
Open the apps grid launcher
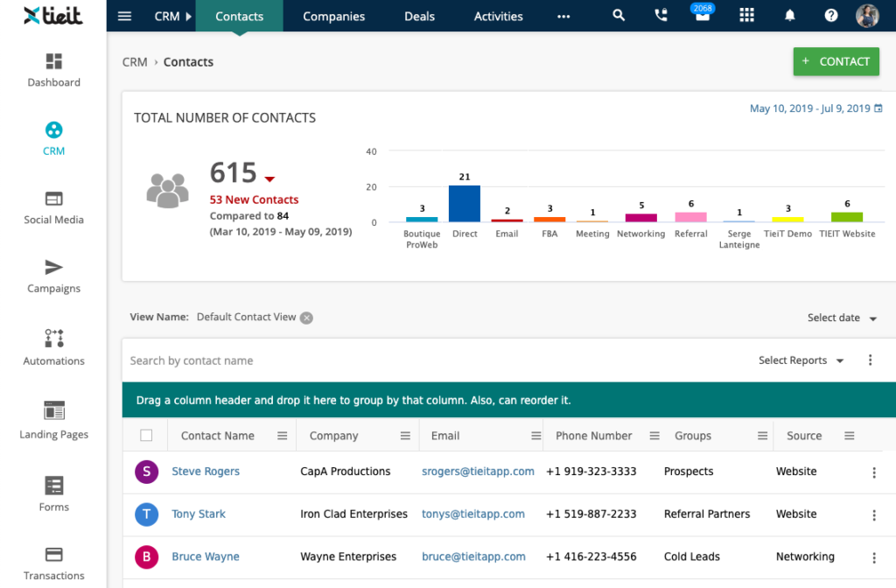pos(746,16)
